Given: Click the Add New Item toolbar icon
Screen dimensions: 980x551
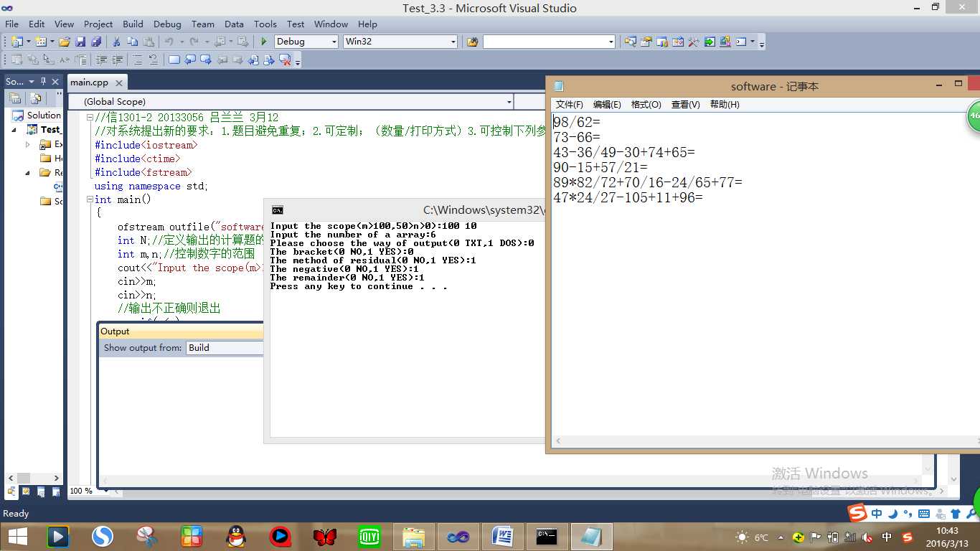Looking at the screenshot, I should tap(41, 42).
